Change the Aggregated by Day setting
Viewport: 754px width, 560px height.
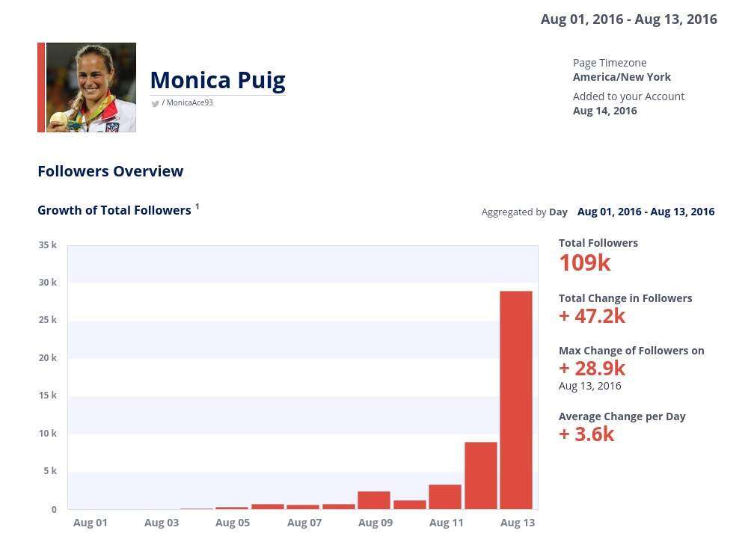[558, 212]
